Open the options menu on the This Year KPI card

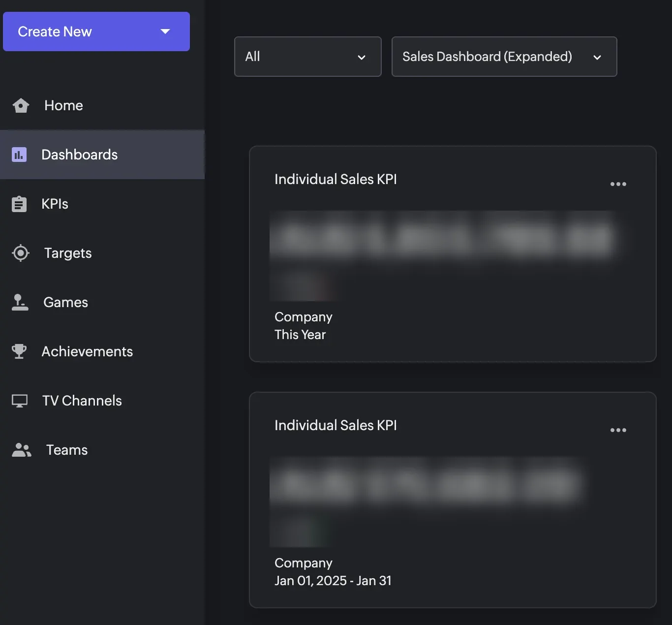point(618,184)
